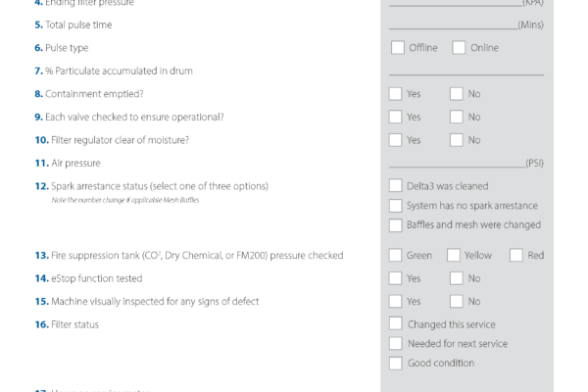Choose Green for fire suppression tank pressure
The width and height of the screenshot is (588, 392).
click(395, 255)
